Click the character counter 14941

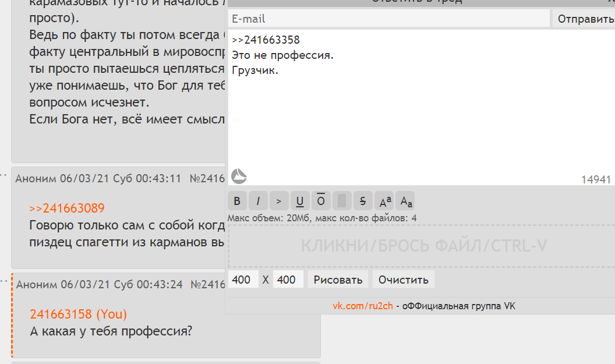[x=596, y=179]
